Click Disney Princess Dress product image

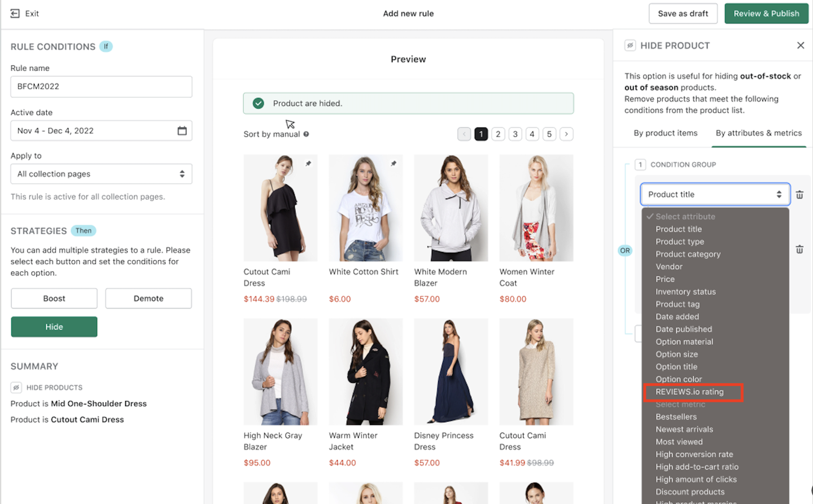pyautogui.click(x=451, y=371)
